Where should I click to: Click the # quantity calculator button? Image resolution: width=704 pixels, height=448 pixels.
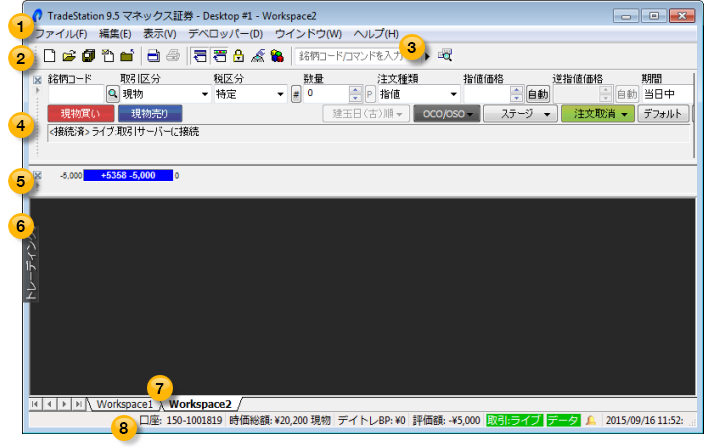tap(296, 94)
